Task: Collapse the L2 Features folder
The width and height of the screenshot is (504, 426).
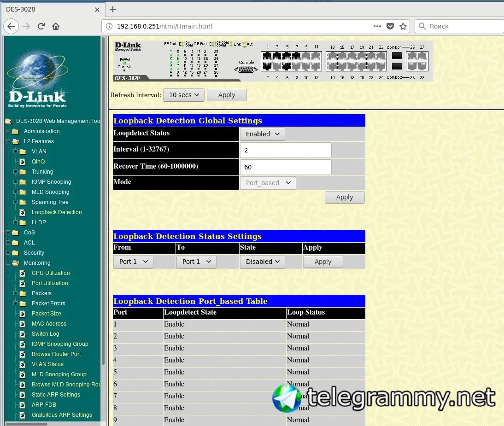Action: point(8,141)
